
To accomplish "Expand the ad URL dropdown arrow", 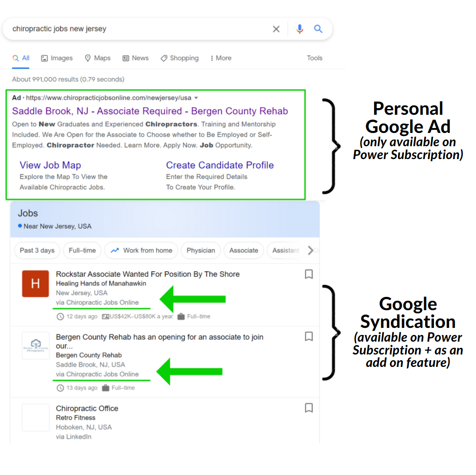I will [x=196, y=98].
